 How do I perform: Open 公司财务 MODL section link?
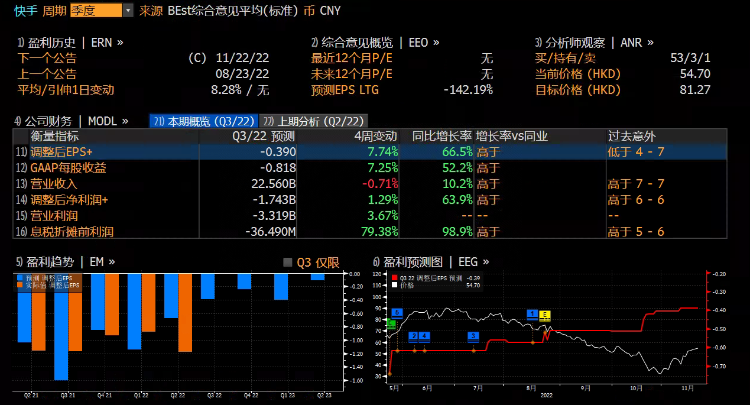[71, 121]
